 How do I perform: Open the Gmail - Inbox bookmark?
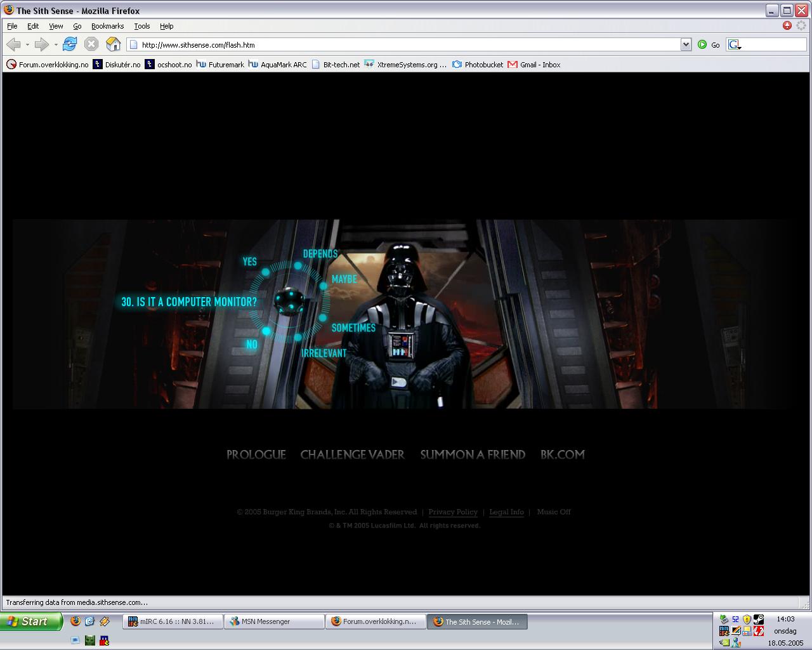[534, 65]
